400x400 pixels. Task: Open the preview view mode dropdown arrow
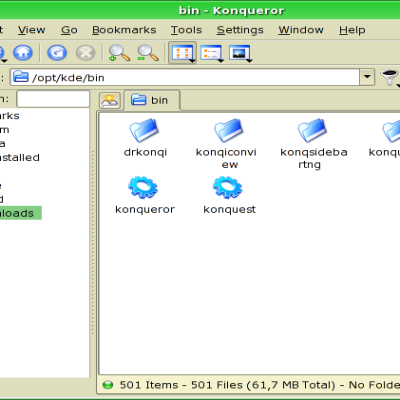249,61
